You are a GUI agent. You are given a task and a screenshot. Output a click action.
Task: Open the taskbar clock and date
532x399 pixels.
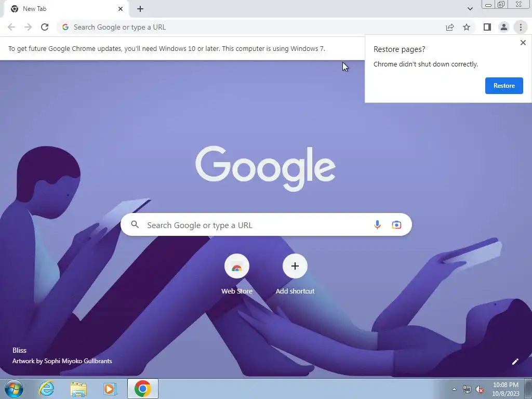tap(505, 389)
